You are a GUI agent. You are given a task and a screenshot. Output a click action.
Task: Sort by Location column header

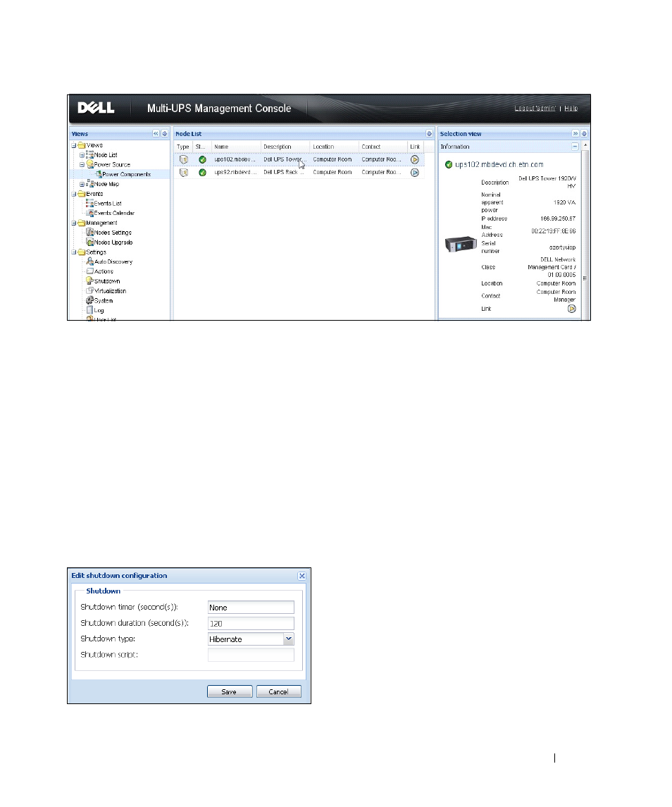[335, 147]
